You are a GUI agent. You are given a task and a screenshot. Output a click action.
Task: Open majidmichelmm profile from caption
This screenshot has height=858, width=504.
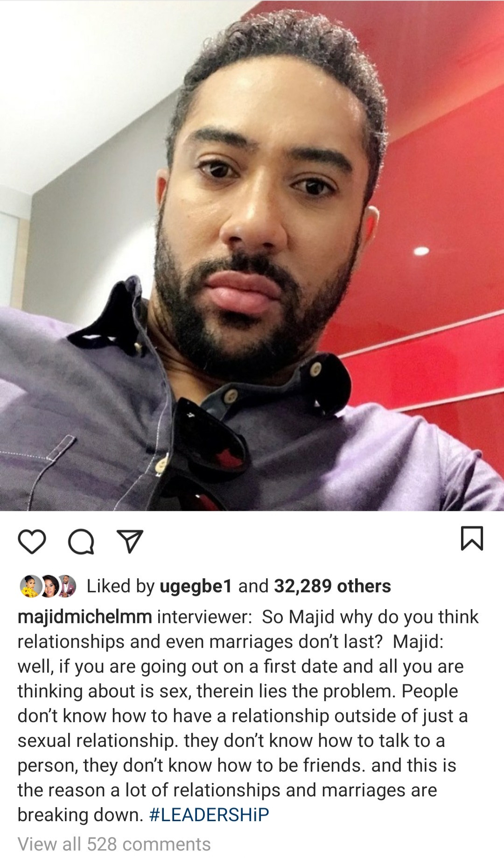coord(85,617)
